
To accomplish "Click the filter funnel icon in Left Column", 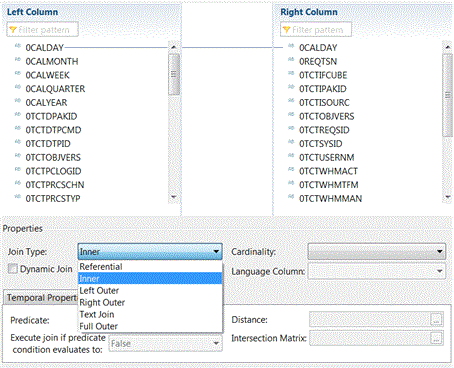I will tap(13, 30).
